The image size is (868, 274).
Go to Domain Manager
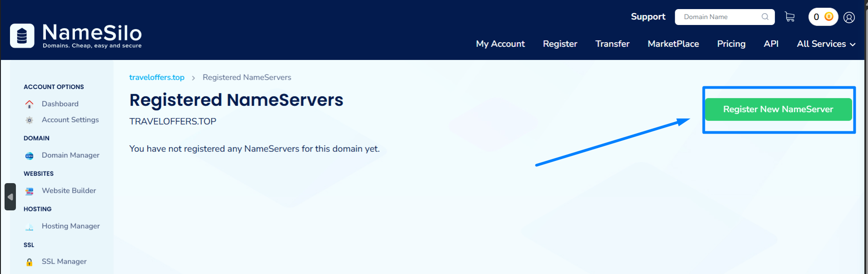(x=70, y=155)
